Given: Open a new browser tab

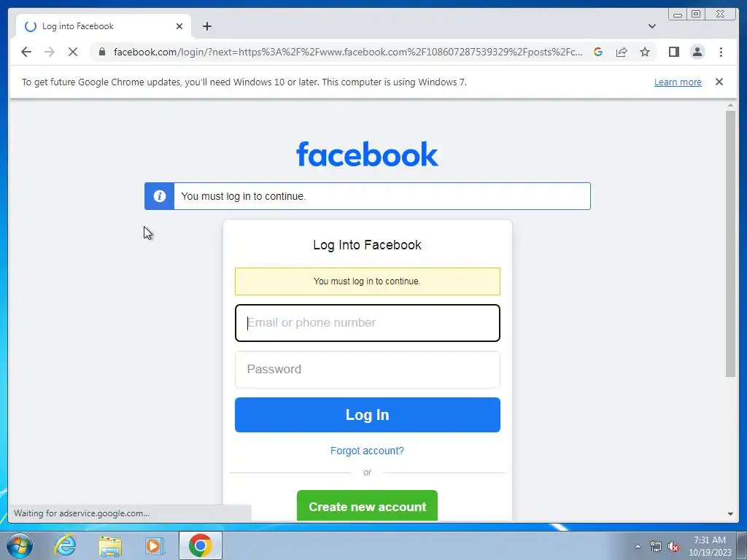Looking at the screenshot, I should [206, 26].
